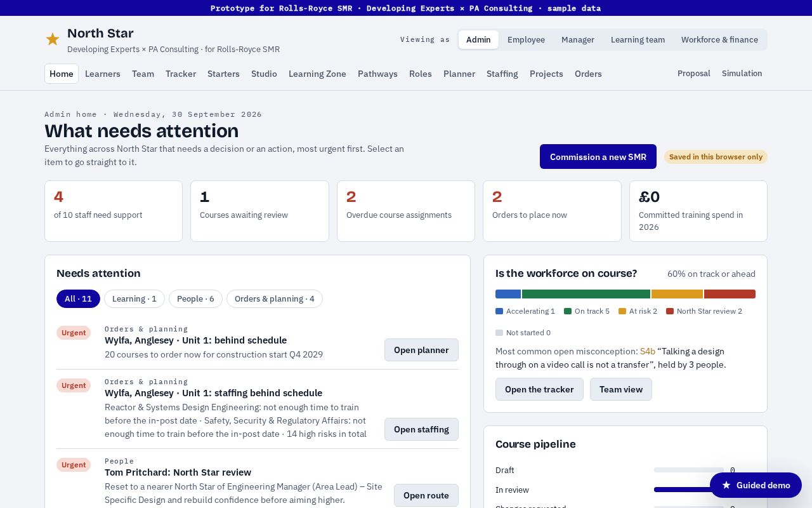The height and width of the screenshot is (508, 812).
Task: Choose the Admin viewing role
Action: pos(478,39)
